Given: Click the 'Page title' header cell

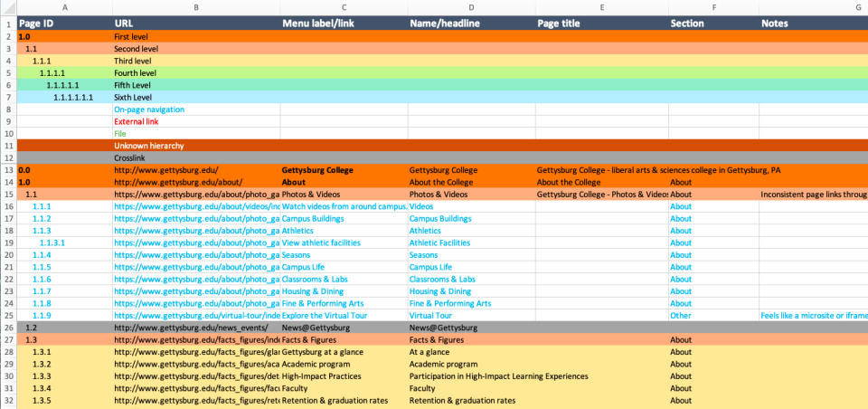Looking at the screenshot, I should point(602,24).
